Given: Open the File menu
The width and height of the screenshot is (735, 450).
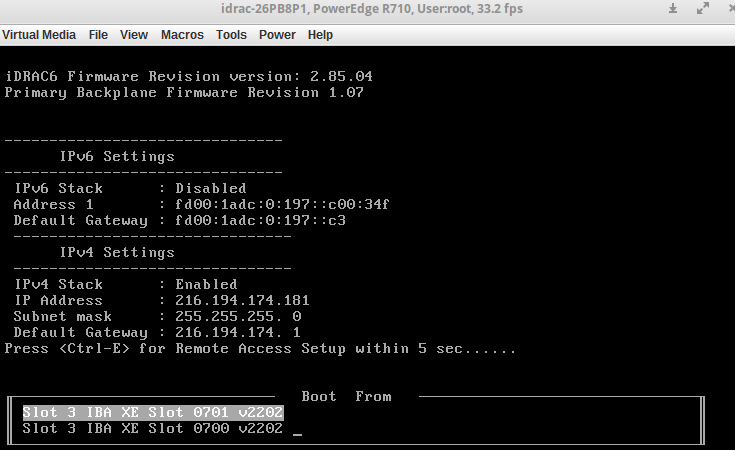Looking at the screenshot, I should point(98,34).
